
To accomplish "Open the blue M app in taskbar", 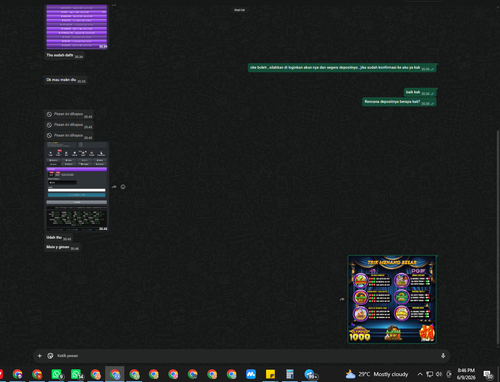I will 251,374.
